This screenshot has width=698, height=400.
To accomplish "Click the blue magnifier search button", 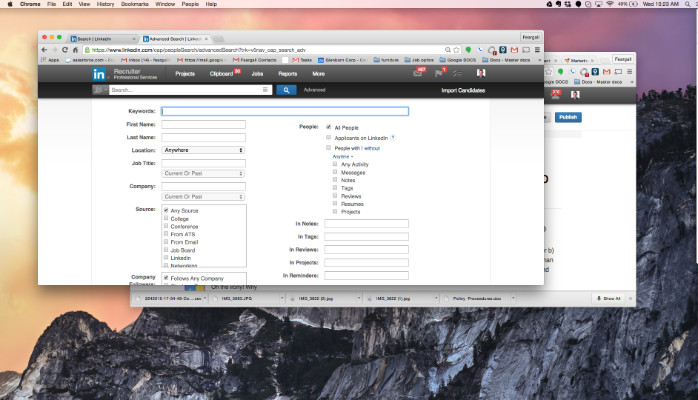I will (x=286, y=90).
